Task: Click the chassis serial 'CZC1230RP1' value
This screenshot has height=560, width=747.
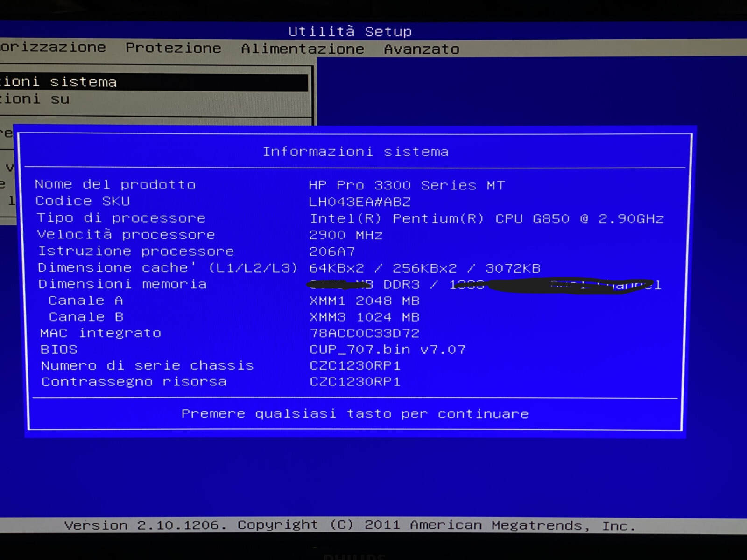Action: [x=355, y=366]
